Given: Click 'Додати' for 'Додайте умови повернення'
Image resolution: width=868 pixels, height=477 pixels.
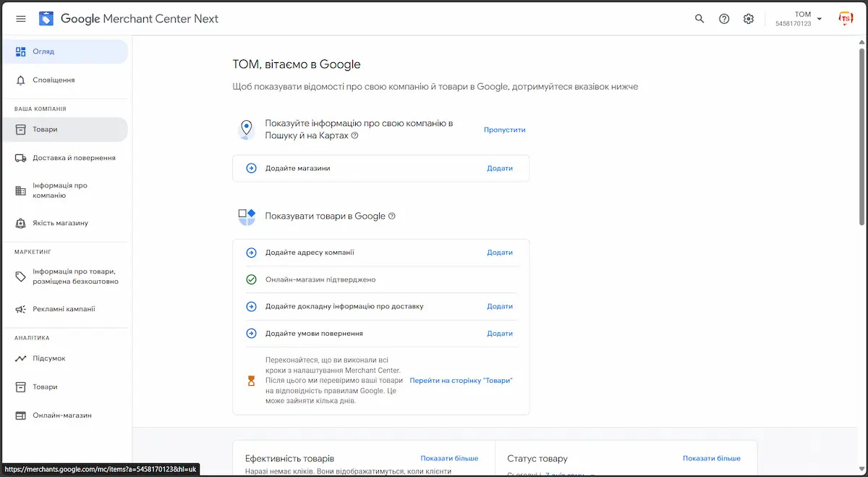Looking at the screenshot, I should coord(499,334).
